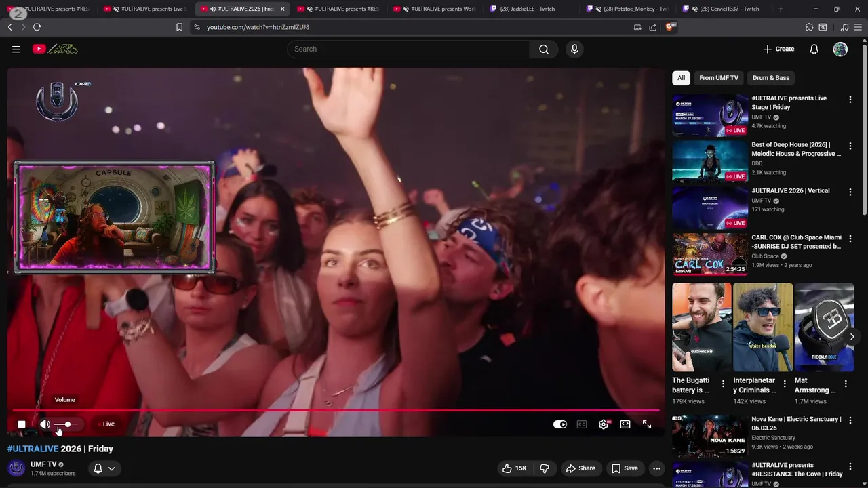Open The Bugatti battery short
This screenshot has height=488, width=868.
point(702,327)
